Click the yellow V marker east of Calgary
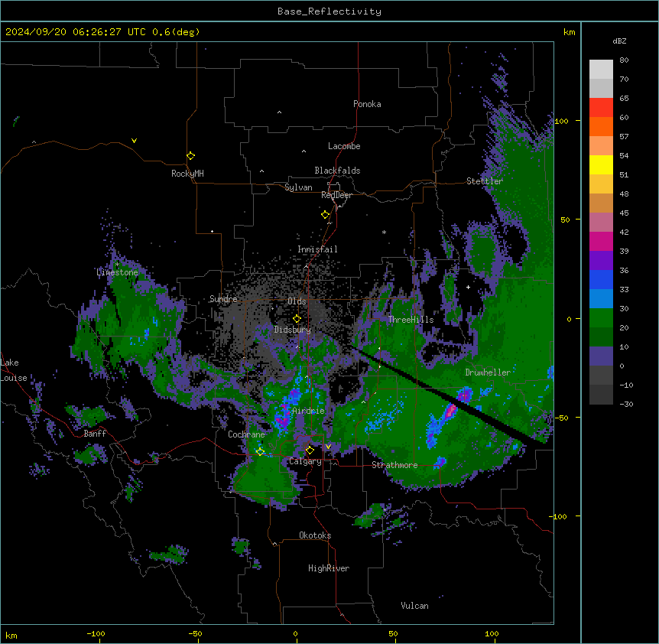659x644 pixels. pos(328,447)
